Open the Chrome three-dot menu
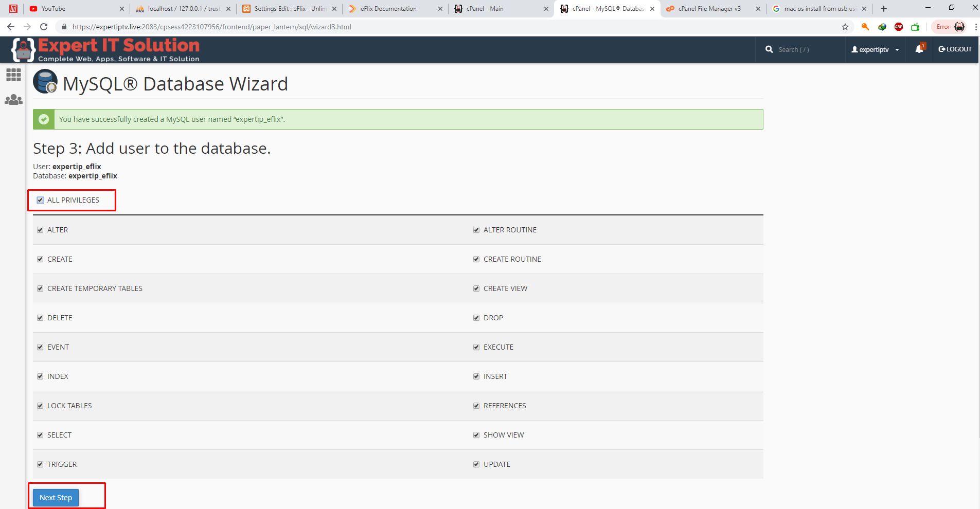 tap(975, 27)
